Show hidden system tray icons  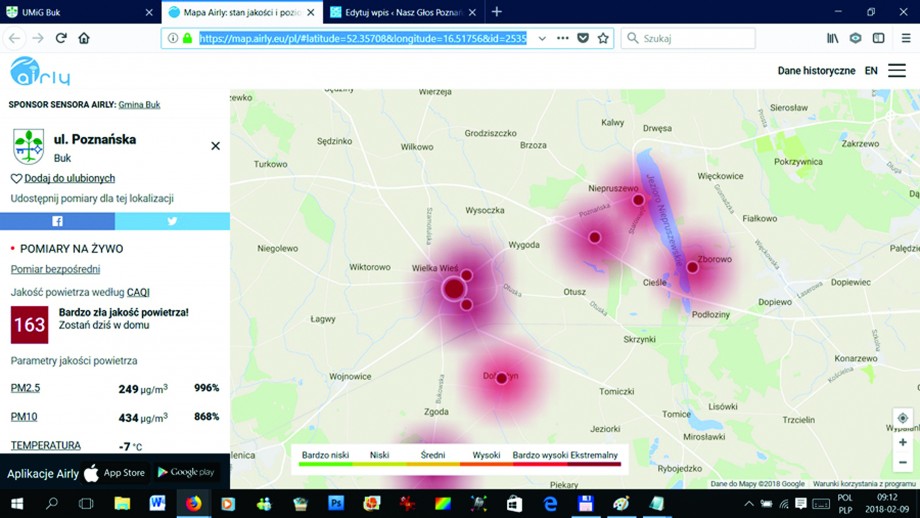tap(749, 503)
